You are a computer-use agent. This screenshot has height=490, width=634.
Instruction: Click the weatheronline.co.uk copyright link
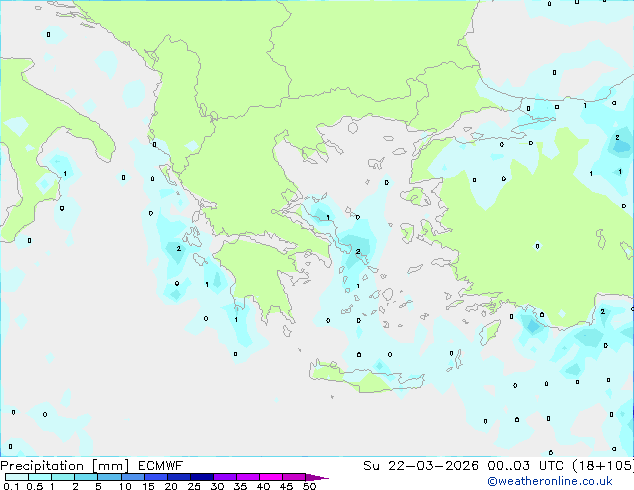[549, 481]
